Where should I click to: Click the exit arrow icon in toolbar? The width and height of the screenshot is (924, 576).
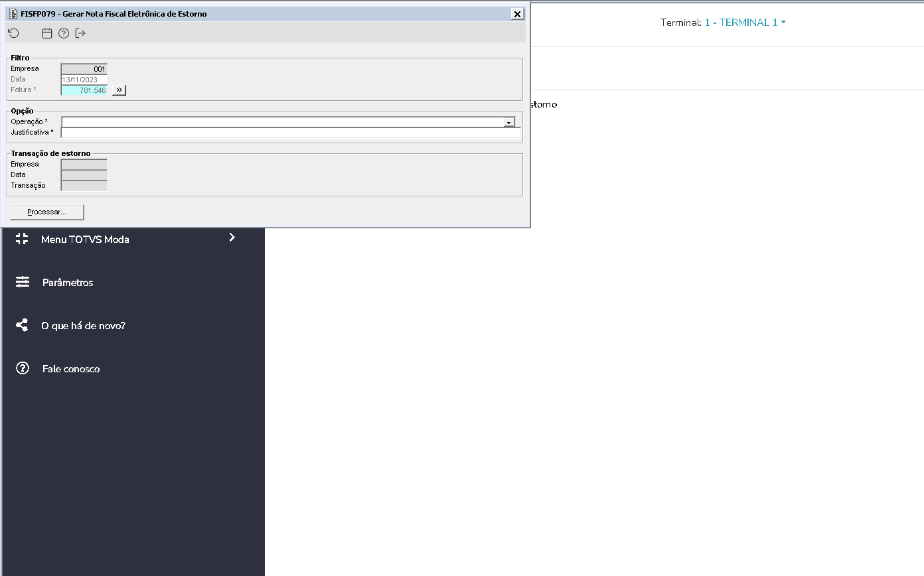coord(80,33)
